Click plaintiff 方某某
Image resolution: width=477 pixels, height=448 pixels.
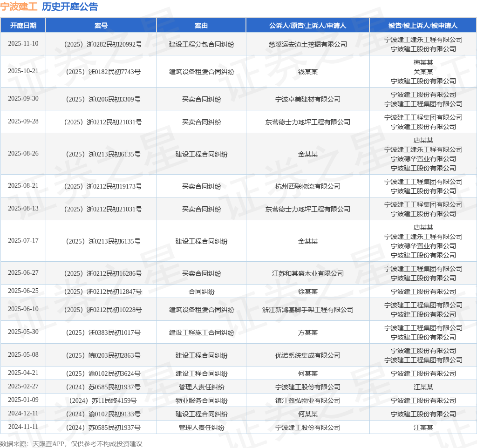click(308, 333)
